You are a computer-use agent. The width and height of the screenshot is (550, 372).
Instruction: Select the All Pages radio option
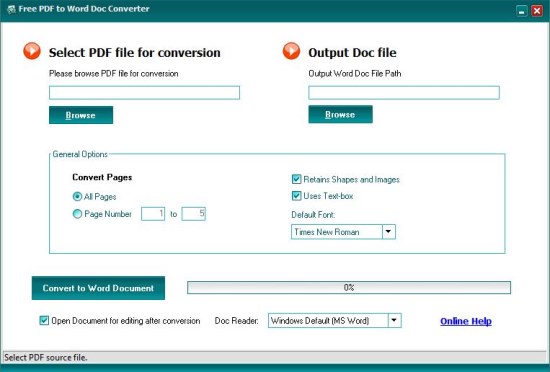click(77, 197)
